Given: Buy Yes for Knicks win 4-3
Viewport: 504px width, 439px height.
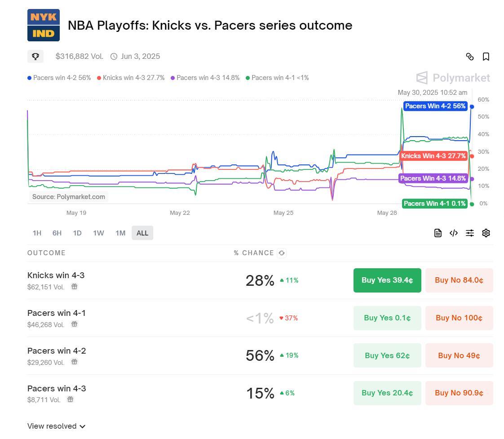Looking at the screenshot, I should [x=387, y=280].
